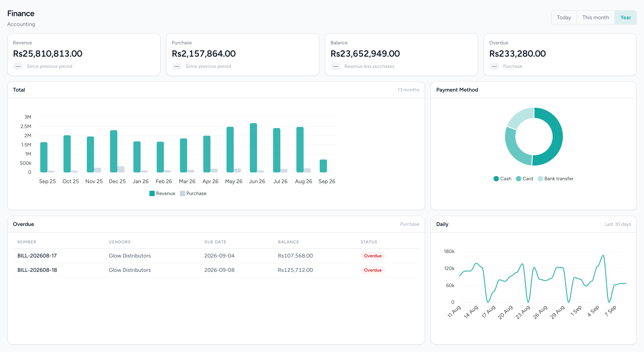Click the Revenue total Rs25,810,813.00

[x=47, y=54]
